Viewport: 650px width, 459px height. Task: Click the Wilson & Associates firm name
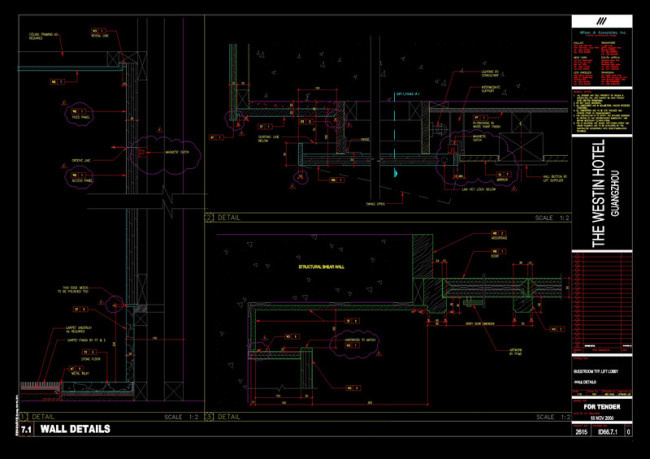(602, 32)
